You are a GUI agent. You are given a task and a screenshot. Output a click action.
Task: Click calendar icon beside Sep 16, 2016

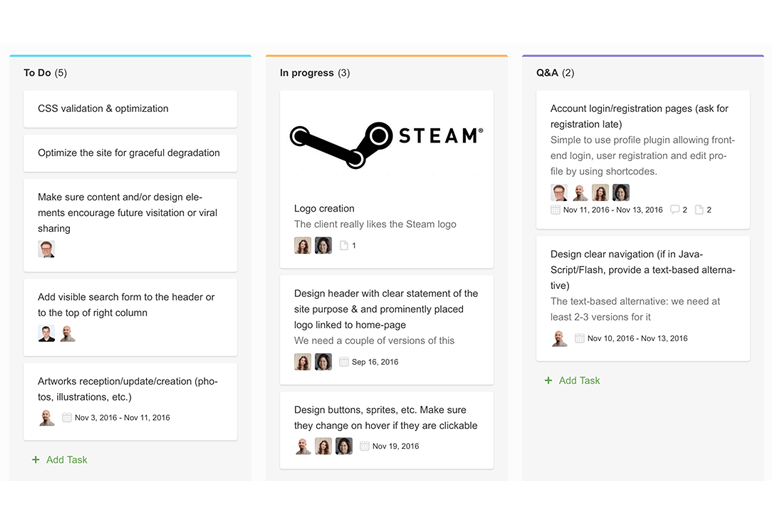pos(344,362)
